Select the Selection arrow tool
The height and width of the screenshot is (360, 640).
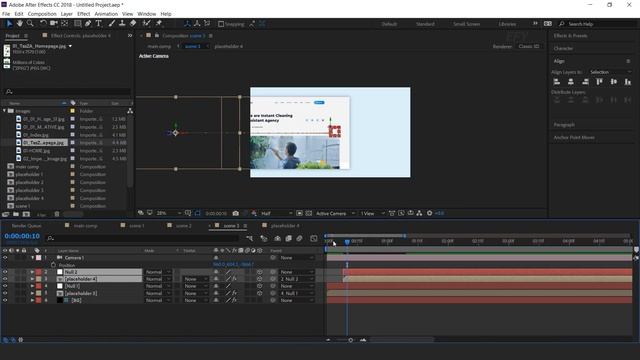pos(9,24)
